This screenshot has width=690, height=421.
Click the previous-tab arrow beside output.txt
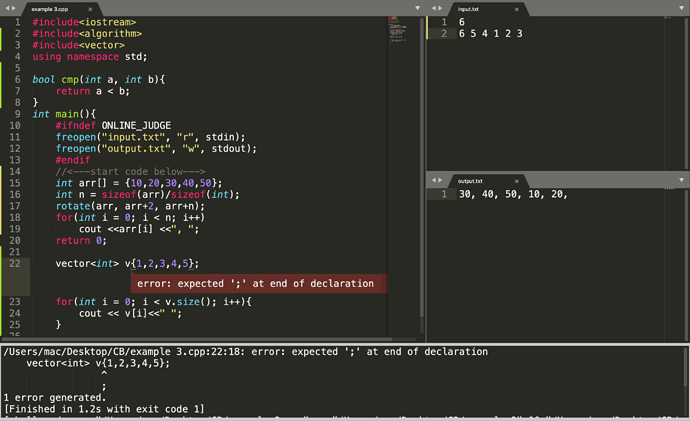(433, 180)
